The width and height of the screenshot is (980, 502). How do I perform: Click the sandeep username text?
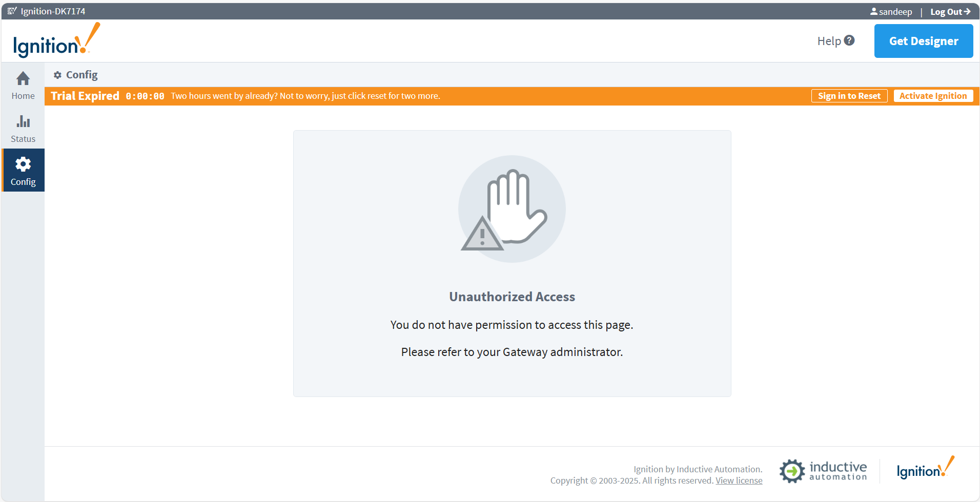pyautogui.click(x=895, y=12)
